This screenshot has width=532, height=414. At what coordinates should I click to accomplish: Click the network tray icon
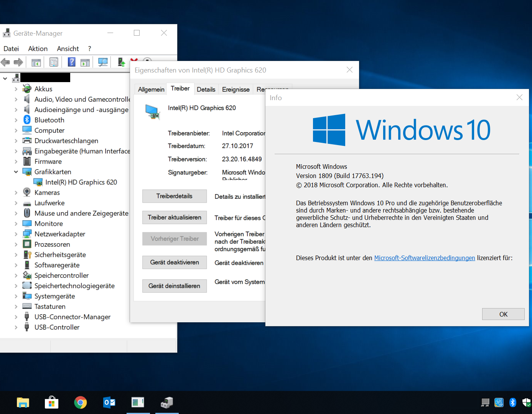click(485, 402)
